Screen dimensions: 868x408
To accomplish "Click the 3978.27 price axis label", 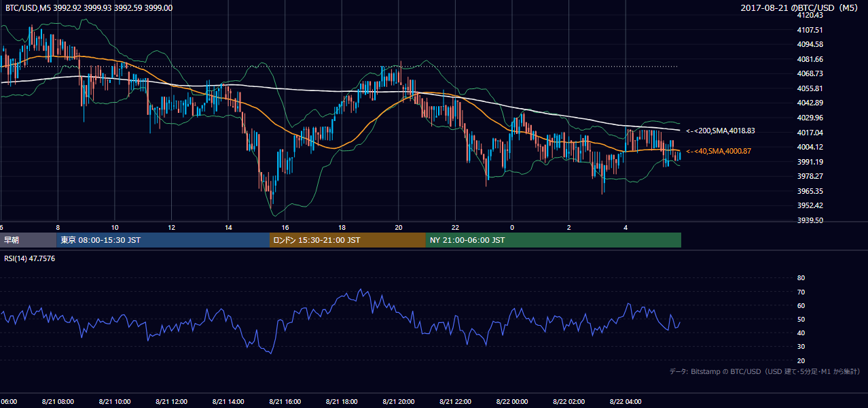I will pos(810,176).
